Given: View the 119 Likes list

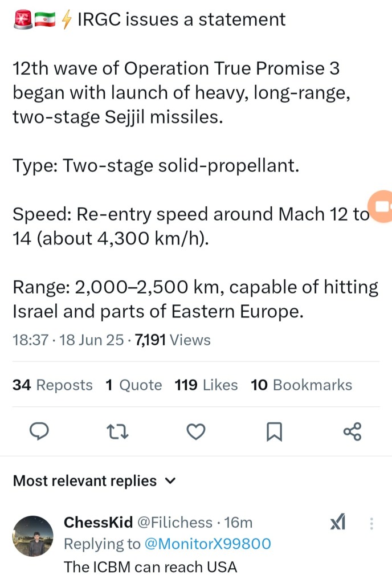Looking at the screenshot, I should [206, 385].
